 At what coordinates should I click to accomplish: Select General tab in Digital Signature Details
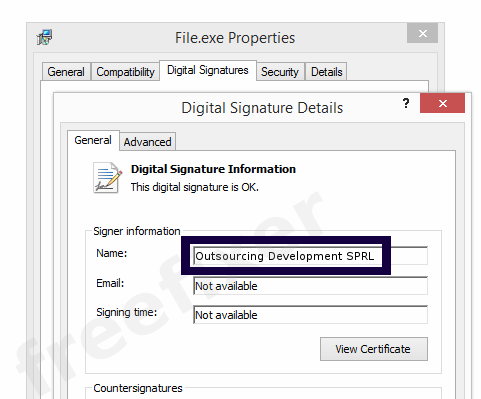click(93, 140)
